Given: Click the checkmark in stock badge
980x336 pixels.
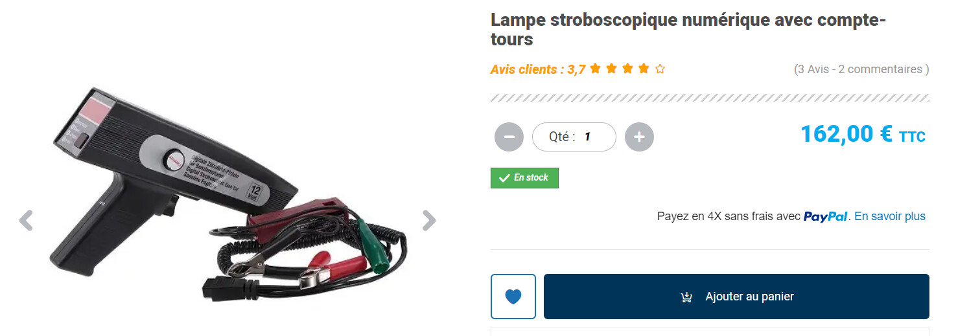Looking at the screenshot, I should tap(504, 178).
